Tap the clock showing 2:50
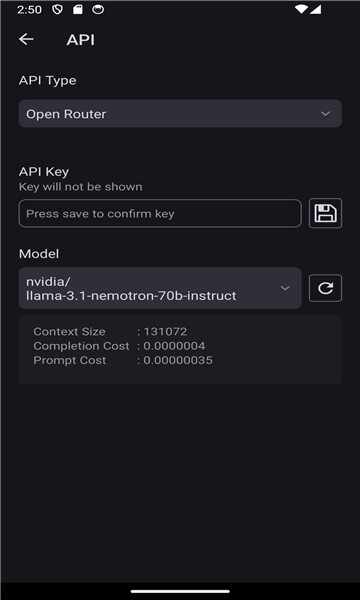Image resolution: width=360 pixels, height=600 pixels. (29, 10)
